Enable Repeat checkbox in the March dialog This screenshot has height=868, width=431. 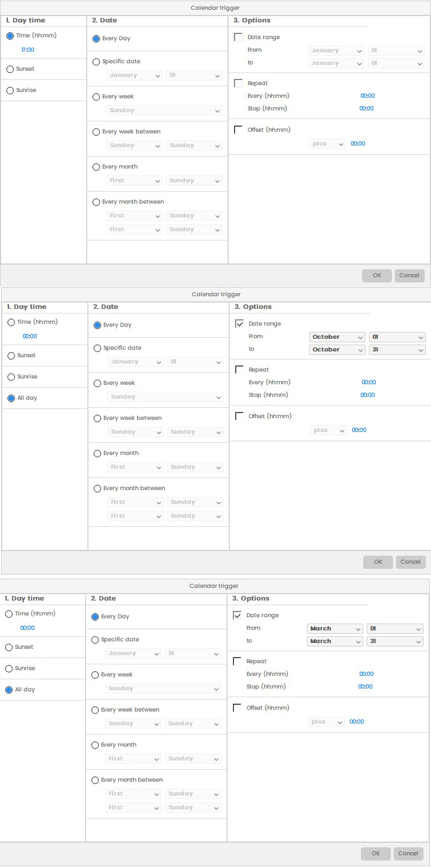click(237, 661)
